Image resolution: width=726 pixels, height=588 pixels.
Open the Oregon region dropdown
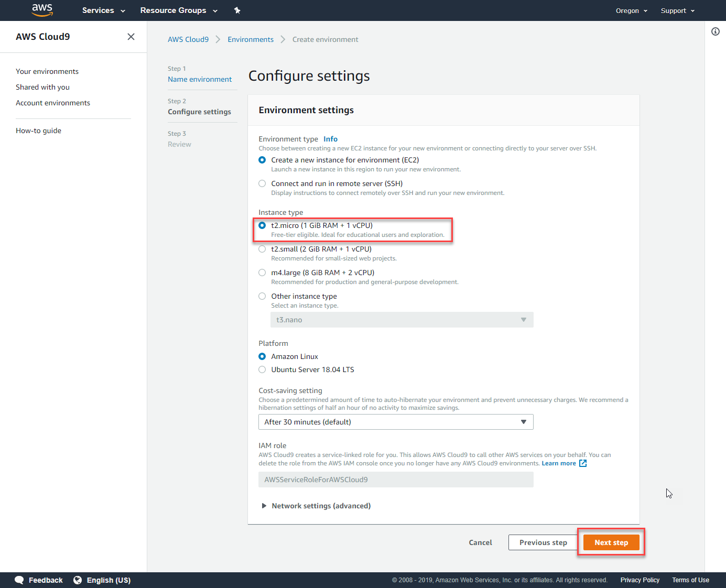point(632,10)
